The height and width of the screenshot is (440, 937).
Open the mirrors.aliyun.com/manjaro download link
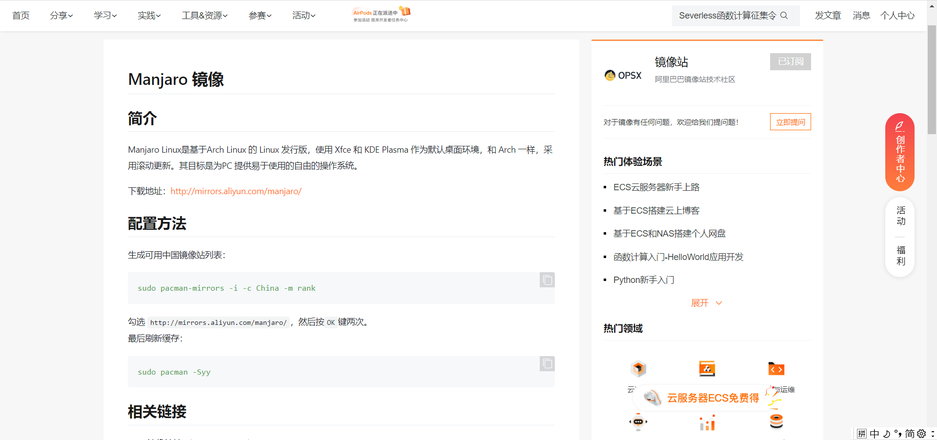[x=236, y=191]
